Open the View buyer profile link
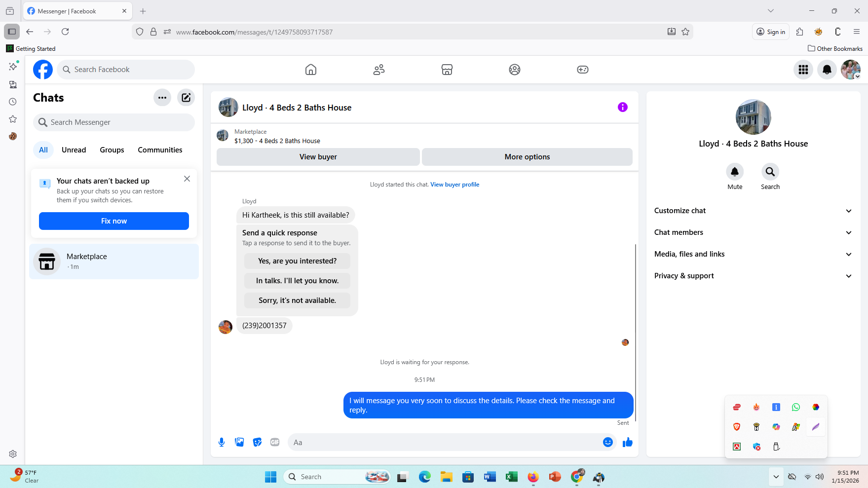Image resolution: width=868 pixels, height=488 pixels. (x=455, y=185)
